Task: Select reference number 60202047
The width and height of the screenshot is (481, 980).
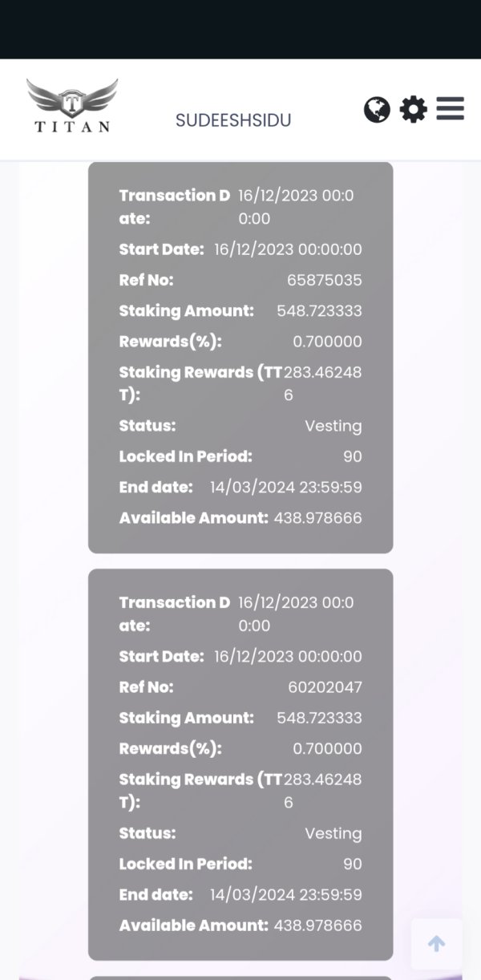Action: (x=325, y=687)
